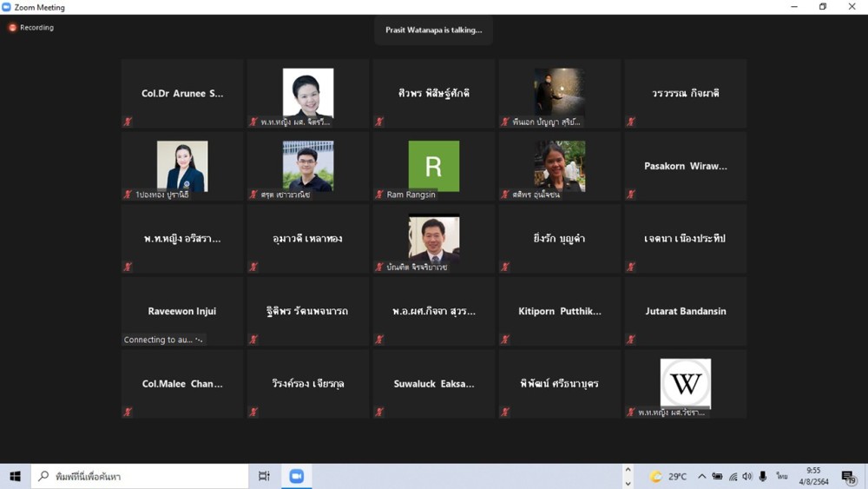Click the network Wi-Fi icon in tray
The image size is (868, 489).
coord(733,477)
